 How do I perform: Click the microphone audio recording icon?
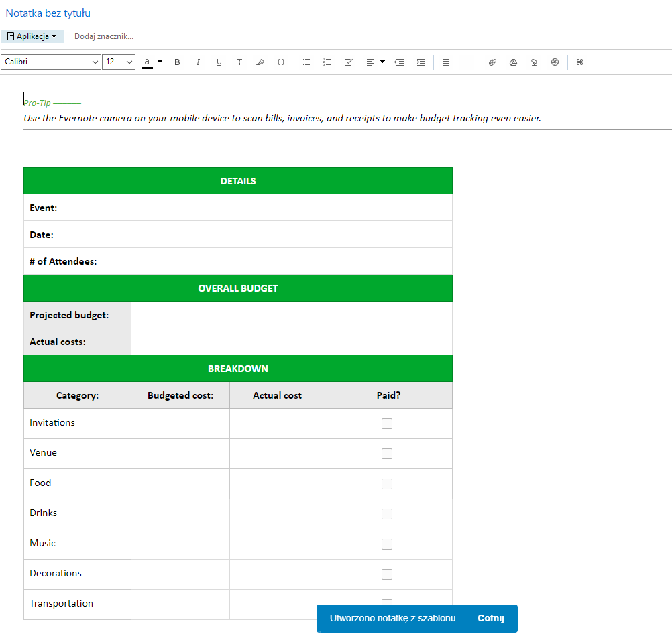(x=534, y=62)
